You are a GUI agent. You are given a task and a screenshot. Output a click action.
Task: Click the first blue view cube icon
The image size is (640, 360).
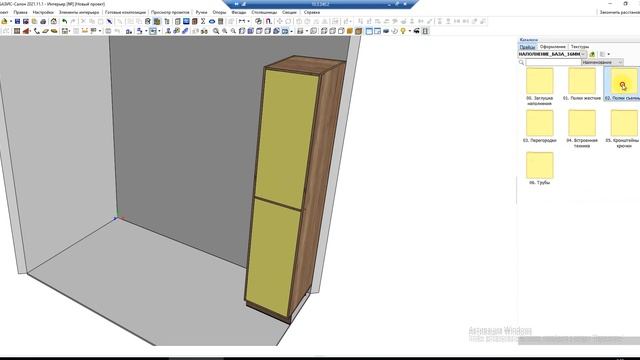tap(242, 31)
